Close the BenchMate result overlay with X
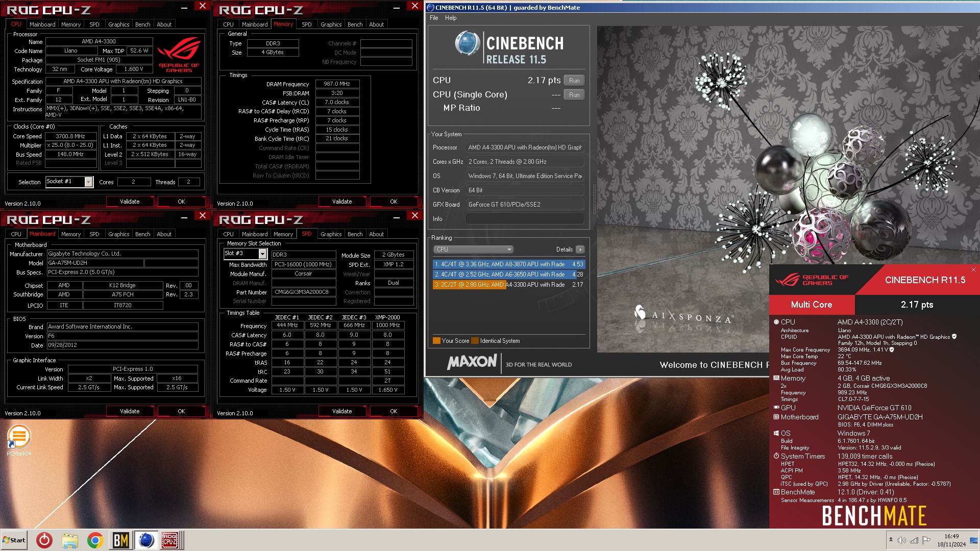Image resolution: width=980 pixels, height=551 pixels. pyautogui.click(x=973, y=270)
